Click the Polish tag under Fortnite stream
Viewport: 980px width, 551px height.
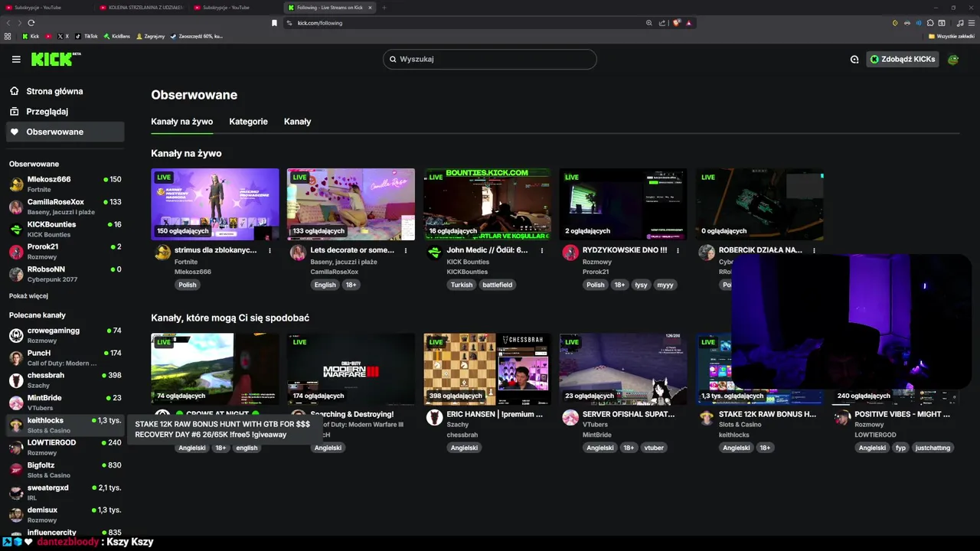click(188, 285)
